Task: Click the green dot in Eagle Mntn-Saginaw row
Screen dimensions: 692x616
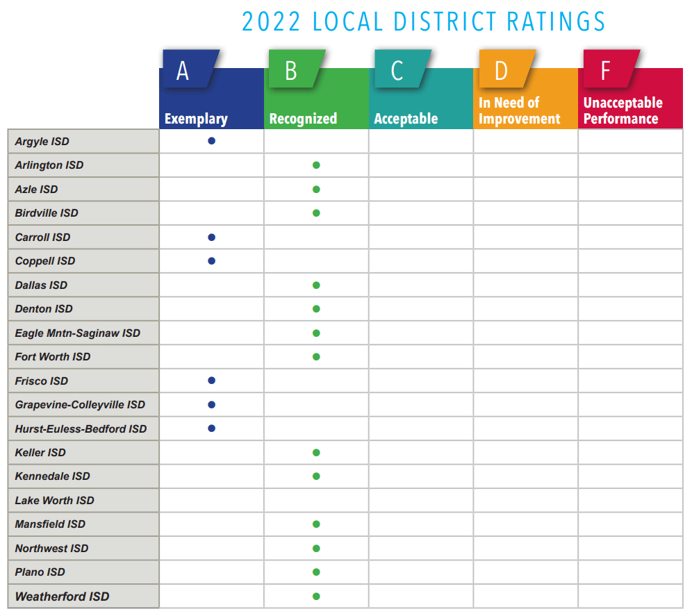Action: coord(316,333)
